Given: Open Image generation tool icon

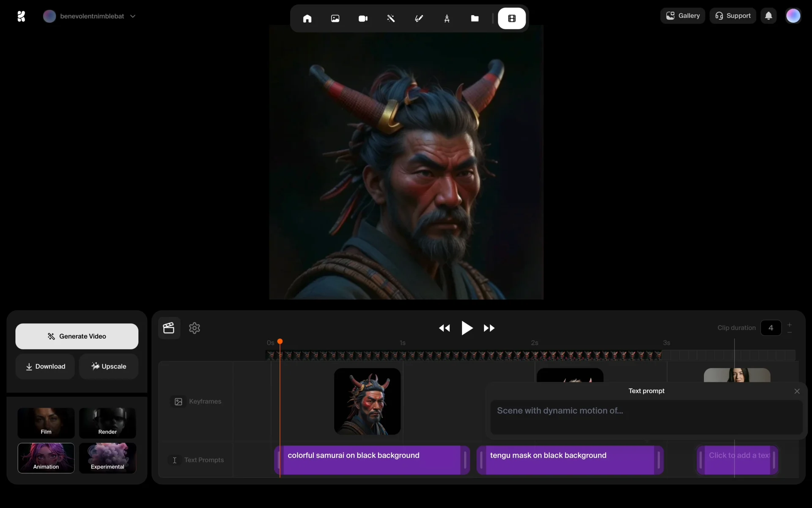Looking at the screenshot, I should tap(335, 19).
